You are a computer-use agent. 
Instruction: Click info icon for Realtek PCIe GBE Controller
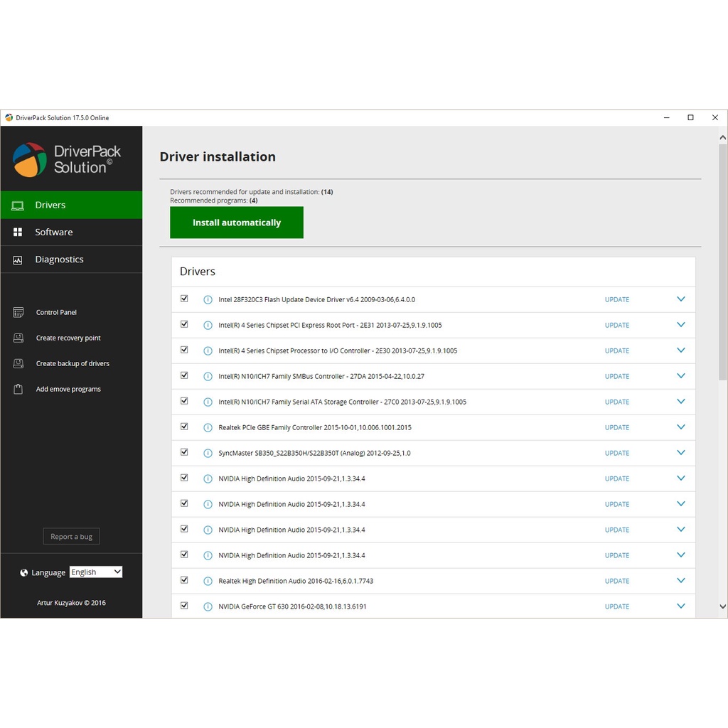point(208,427)
